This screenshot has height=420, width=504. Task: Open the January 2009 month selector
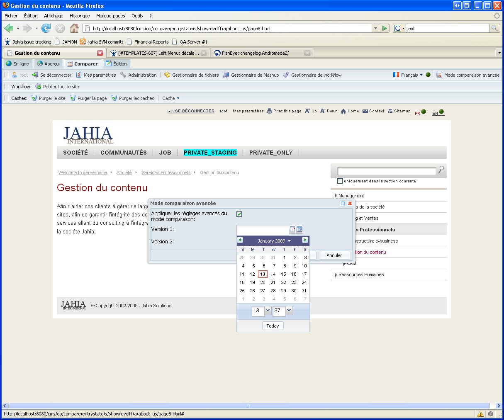pos(274,241)
